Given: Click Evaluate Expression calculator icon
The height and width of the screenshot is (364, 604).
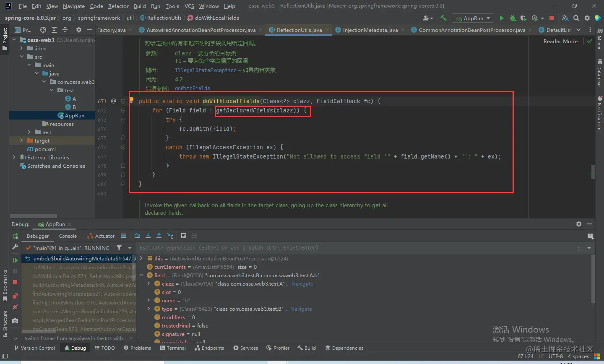Looking at the screenshot, I should point(184,236).
